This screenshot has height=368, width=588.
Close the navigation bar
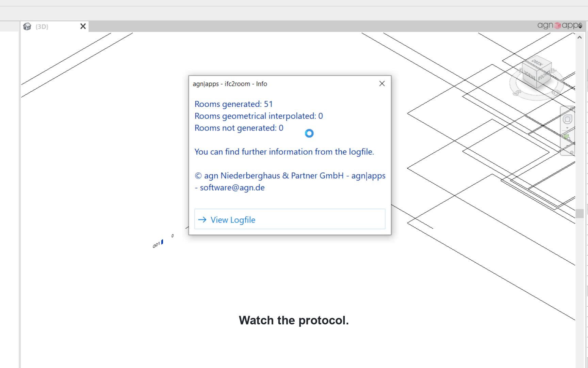[x=572, y=108]
